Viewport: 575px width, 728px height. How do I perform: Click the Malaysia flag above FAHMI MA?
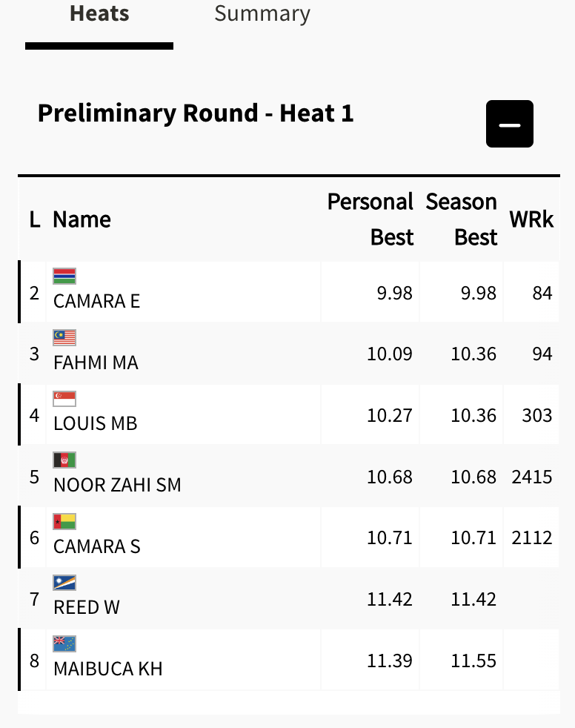pos(64,337)
